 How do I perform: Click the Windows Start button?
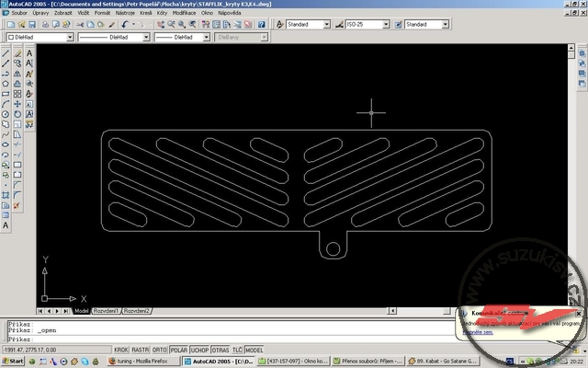pos(13,362)
